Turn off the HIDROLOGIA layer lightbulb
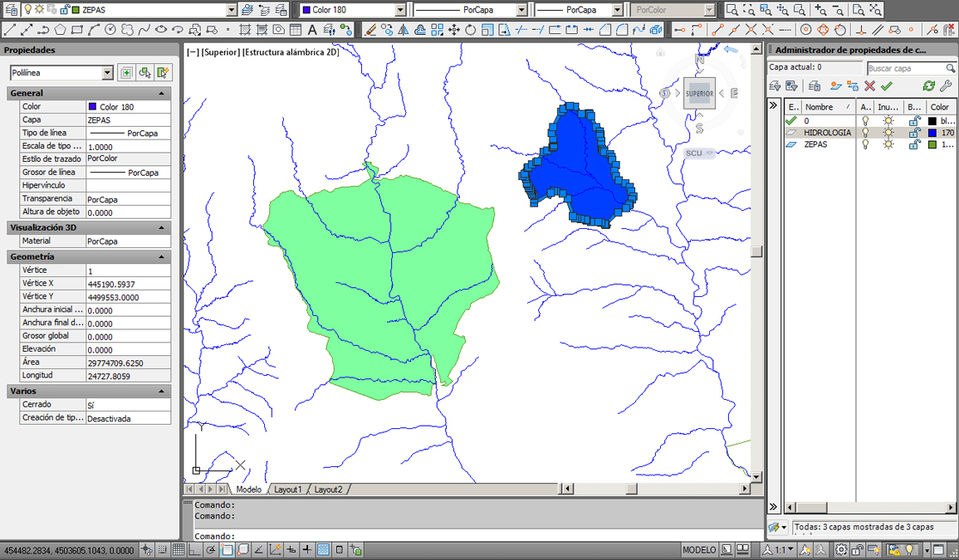Image resolution: width=959 pixels, height=560 pixels. pos(865,133)
